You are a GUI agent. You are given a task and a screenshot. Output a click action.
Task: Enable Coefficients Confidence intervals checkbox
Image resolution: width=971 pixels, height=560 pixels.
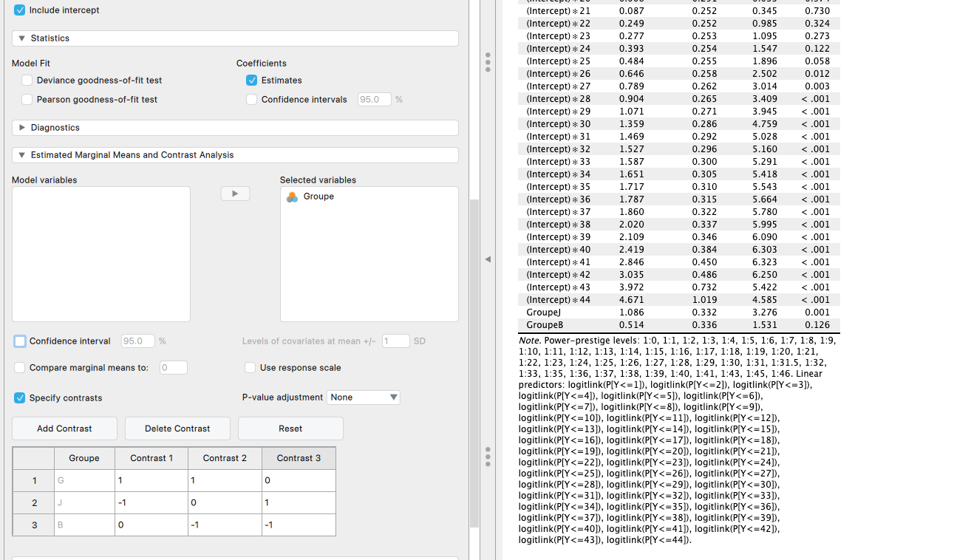(252, 100)
